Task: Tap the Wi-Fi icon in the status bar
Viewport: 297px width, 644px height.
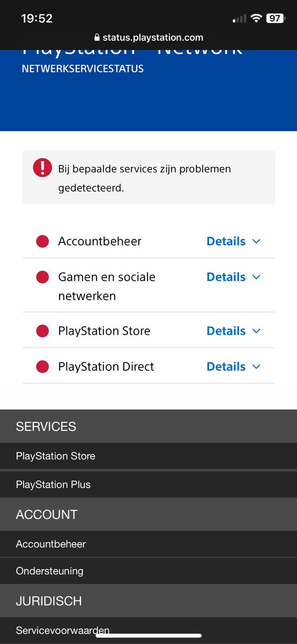Action: (256, 18)
